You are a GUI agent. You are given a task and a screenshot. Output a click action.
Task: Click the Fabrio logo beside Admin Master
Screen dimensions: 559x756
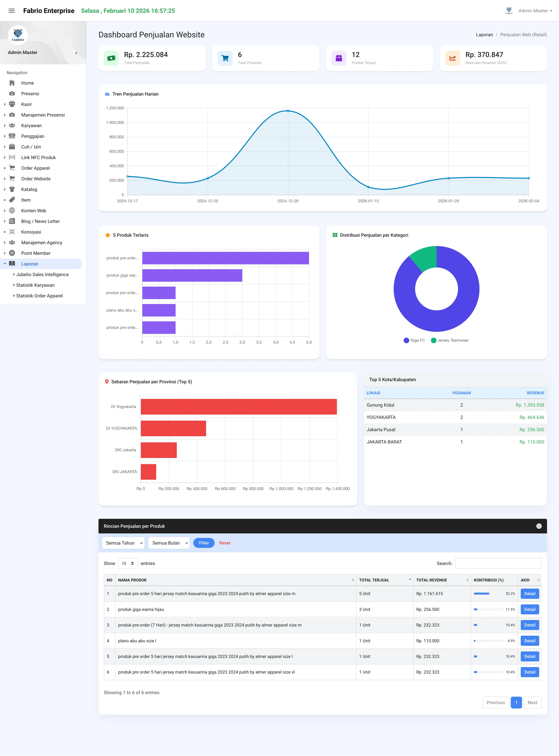[x=509, y=11]
